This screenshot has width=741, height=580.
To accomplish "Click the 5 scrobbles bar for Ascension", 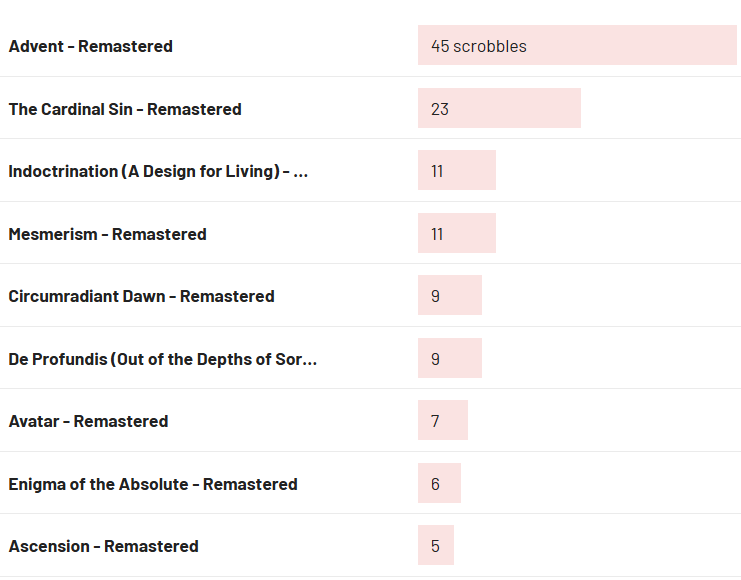I will [x=436, y=545].
